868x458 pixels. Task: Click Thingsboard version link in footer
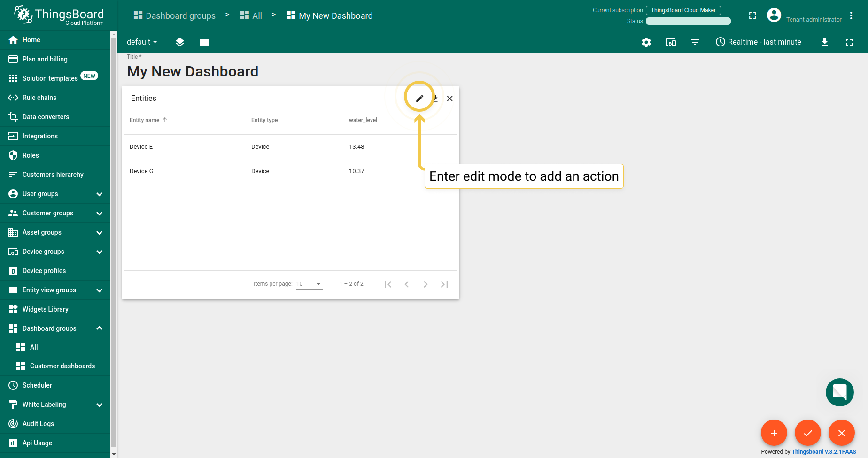tap(823, 452)
